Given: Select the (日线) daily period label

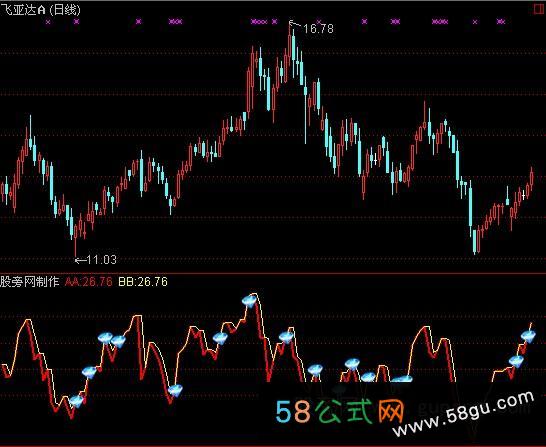Looking at the screenshot, I should click(x=65, y=10).
